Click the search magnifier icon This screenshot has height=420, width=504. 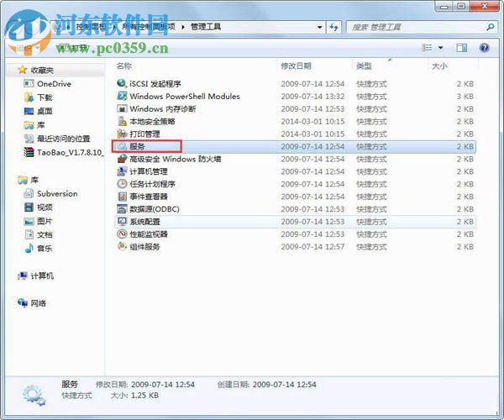491,27
